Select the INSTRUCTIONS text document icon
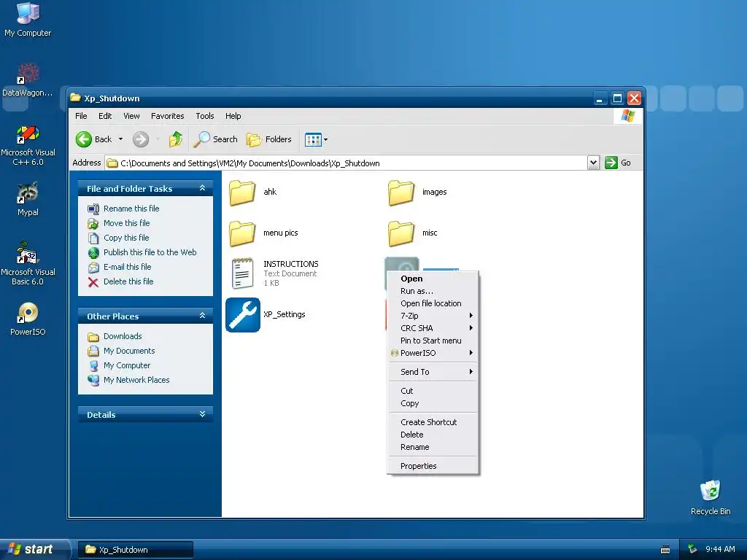 242,273
